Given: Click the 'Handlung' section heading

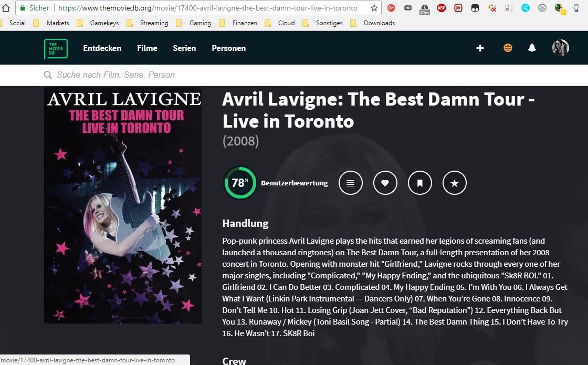Looking at the screenshot, I should tap(245, 224).
